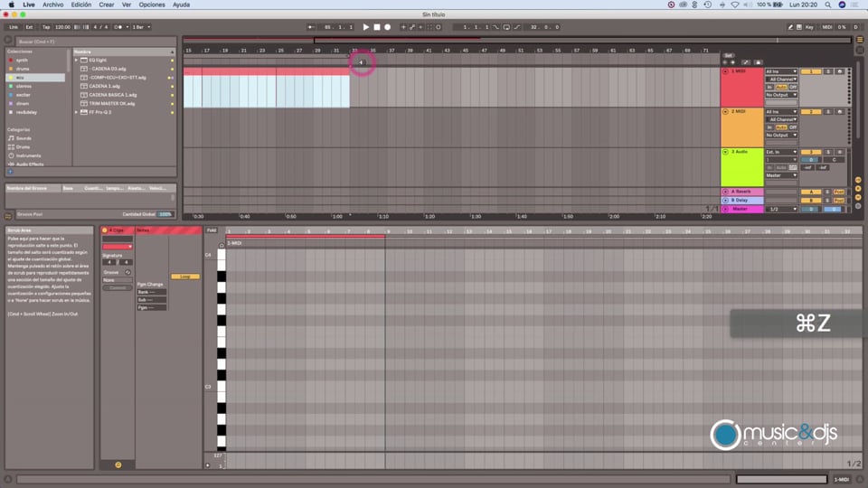Viewport: 868px width, 488px height.
Task: Toggle the Draw Mode pencil icon
Action: [x=790, y=26]
